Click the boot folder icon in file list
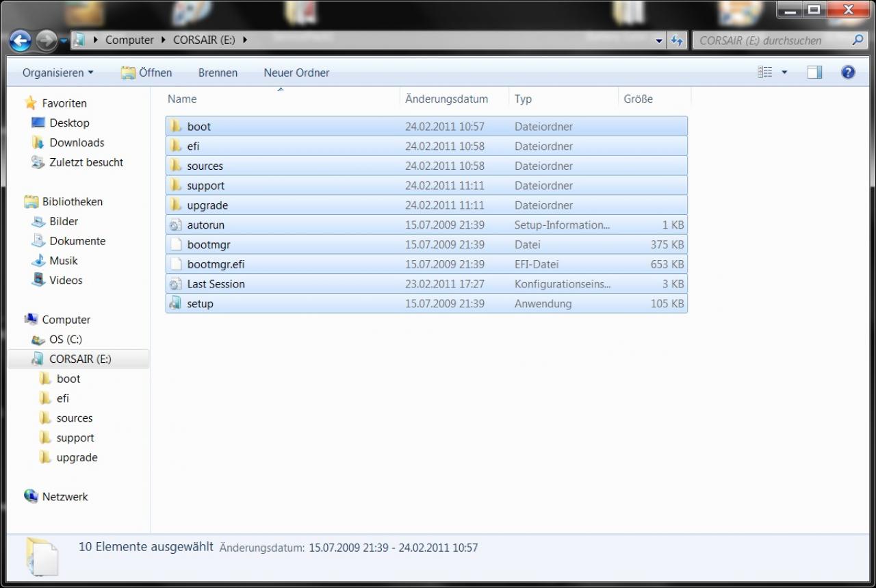876x588 pixels. pyautogui.click(x=176, y=127)
